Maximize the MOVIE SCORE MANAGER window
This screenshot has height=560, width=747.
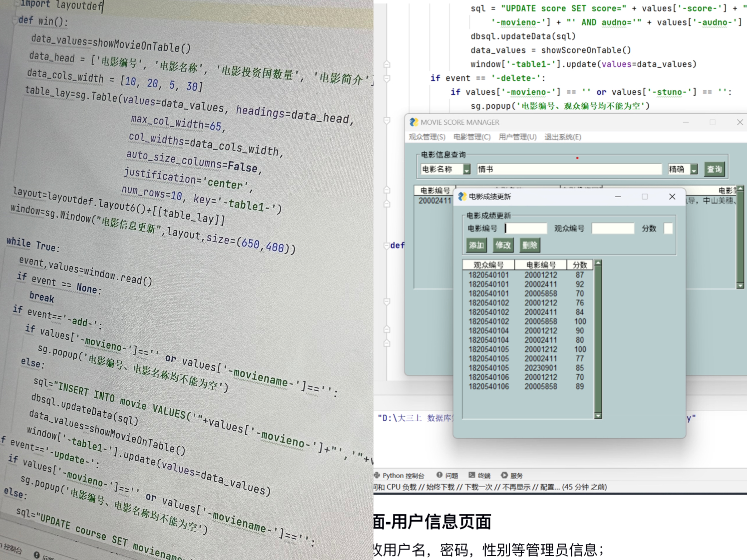click(x=713, y=122)
